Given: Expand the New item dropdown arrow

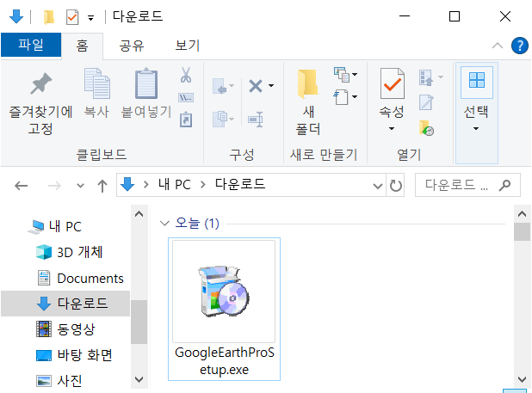Looking at the screenshot, I should (x=355, y=75).
